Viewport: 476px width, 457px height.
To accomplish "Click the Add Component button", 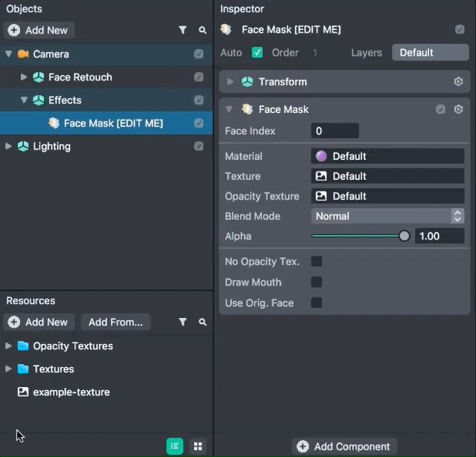I will pos(344,447).
